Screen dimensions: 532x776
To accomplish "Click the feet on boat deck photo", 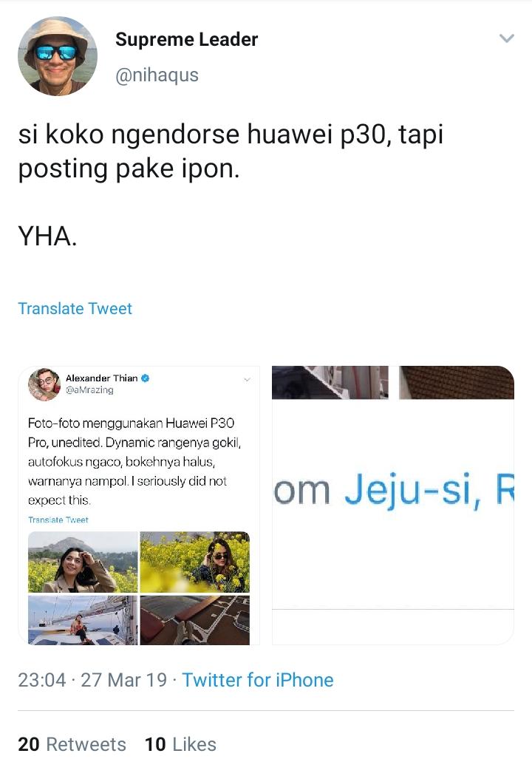I will 195,620.
